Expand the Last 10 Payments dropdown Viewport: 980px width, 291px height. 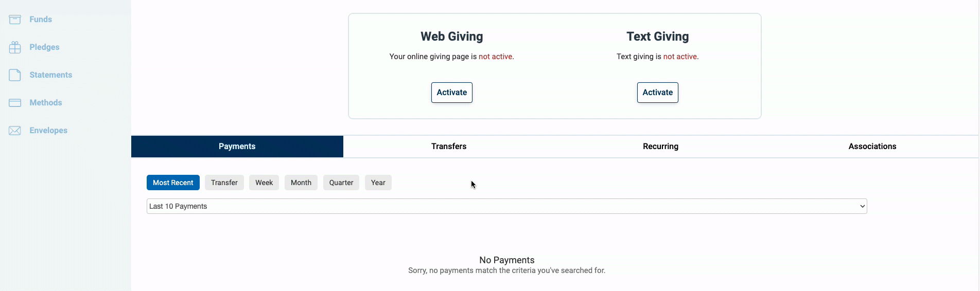click(x=507, y=206)
